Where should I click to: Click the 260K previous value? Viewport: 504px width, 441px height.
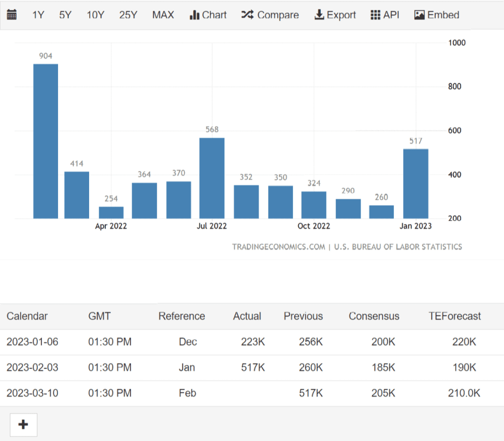point(311,367)
